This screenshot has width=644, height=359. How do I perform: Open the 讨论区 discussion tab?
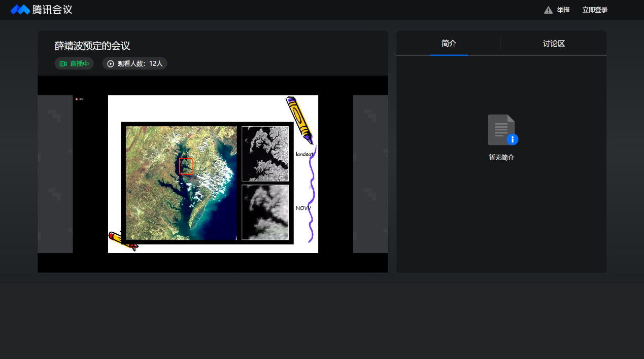point(554,44)
